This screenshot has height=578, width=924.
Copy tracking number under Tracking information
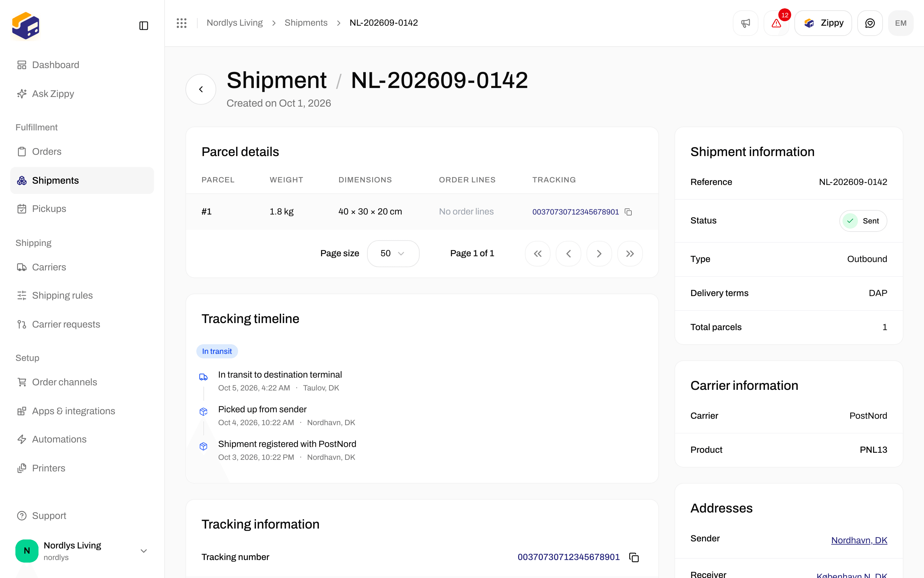click(634, 557)
